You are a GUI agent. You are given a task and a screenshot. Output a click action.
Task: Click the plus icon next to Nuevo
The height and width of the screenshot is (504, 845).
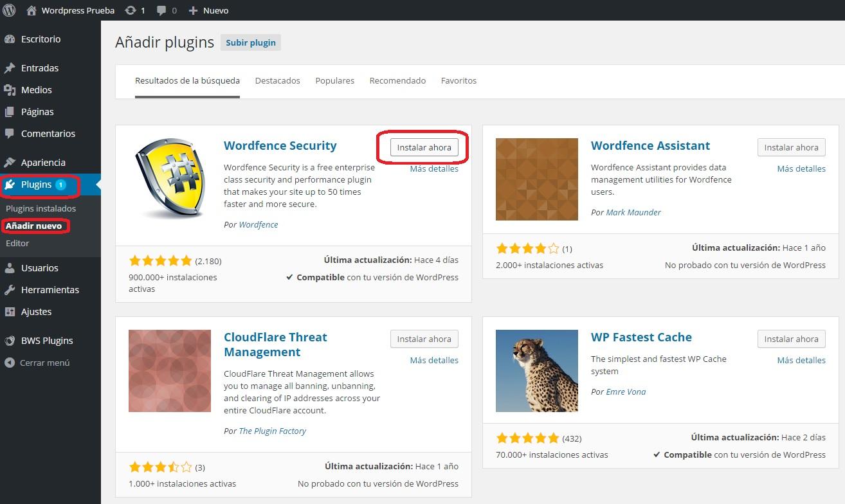pyautogui.click(x=193, y=10)
